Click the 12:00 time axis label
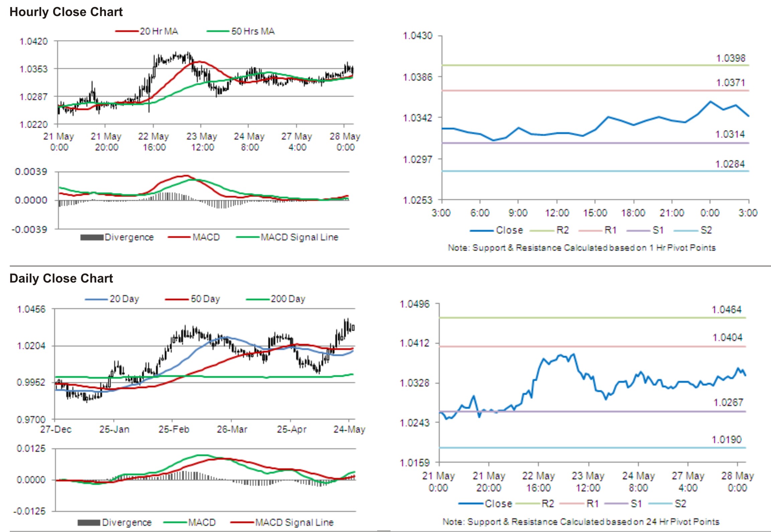This screenshot has height=532, width=771. 557,213
